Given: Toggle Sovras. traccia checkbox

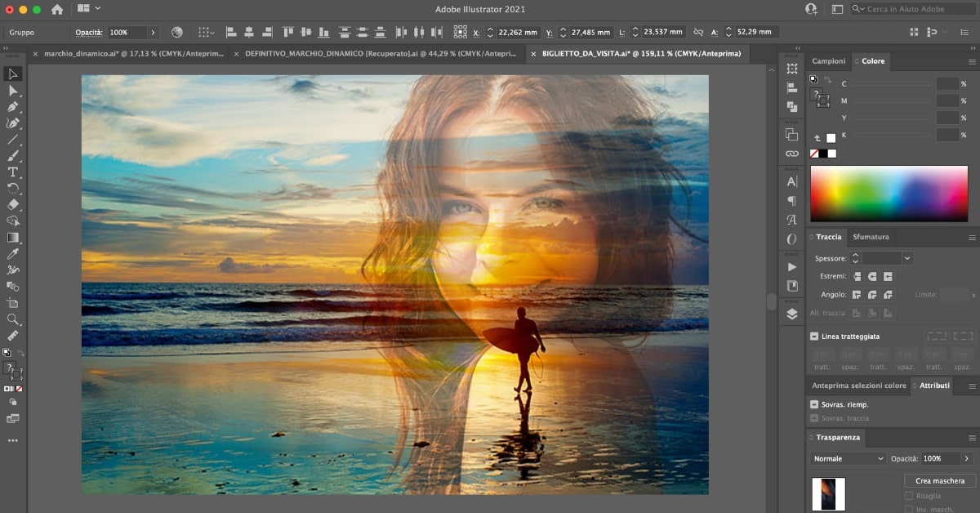Looking at the screenshot, I should (x=814, y=417).
